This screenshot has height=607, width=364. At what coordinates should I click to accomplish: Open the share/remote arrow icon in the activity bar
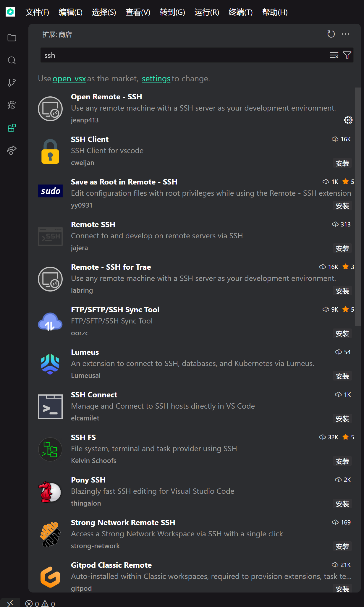[x=12, y=150]
